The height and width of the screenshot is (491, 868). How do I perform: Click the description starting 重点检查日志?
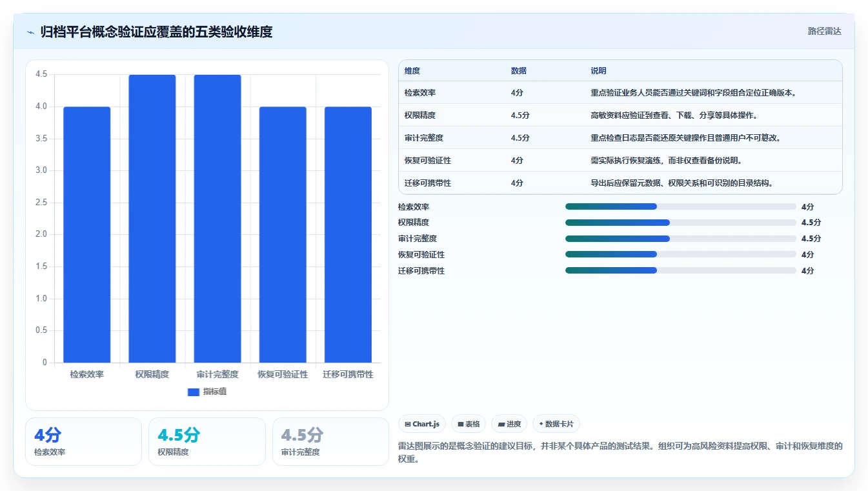click(x=686, y=137)
